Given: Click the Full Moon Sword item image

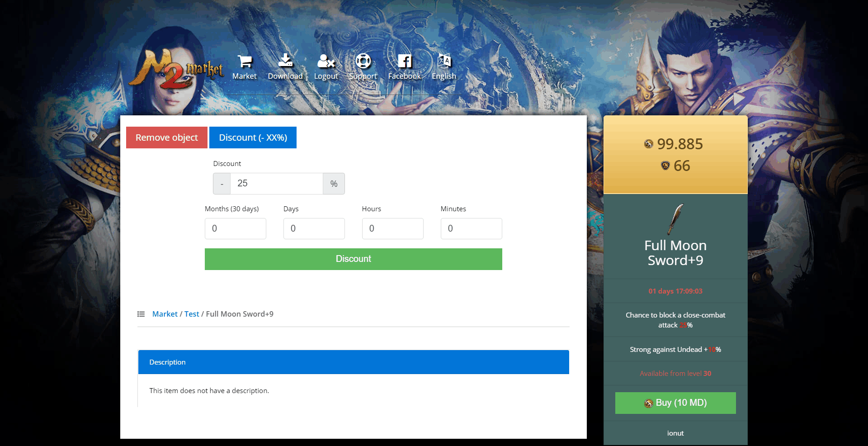Looking at the screenshot, I should pyautogui.click(x=675, y=218).
